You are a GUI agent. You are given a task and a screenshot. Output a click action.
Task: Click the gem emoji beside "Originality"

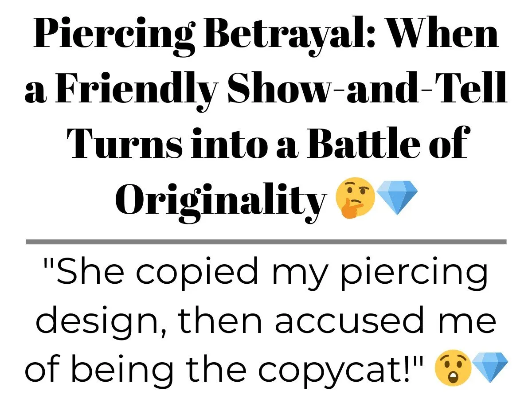(398, 199)
